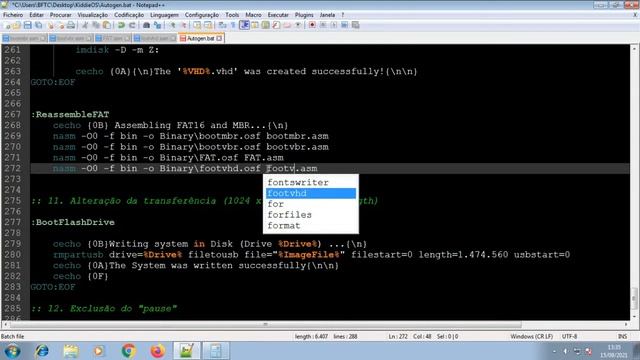640x360 pixels.
Task: Undo the last edit with the green arrow
Action: pos(121,25)
